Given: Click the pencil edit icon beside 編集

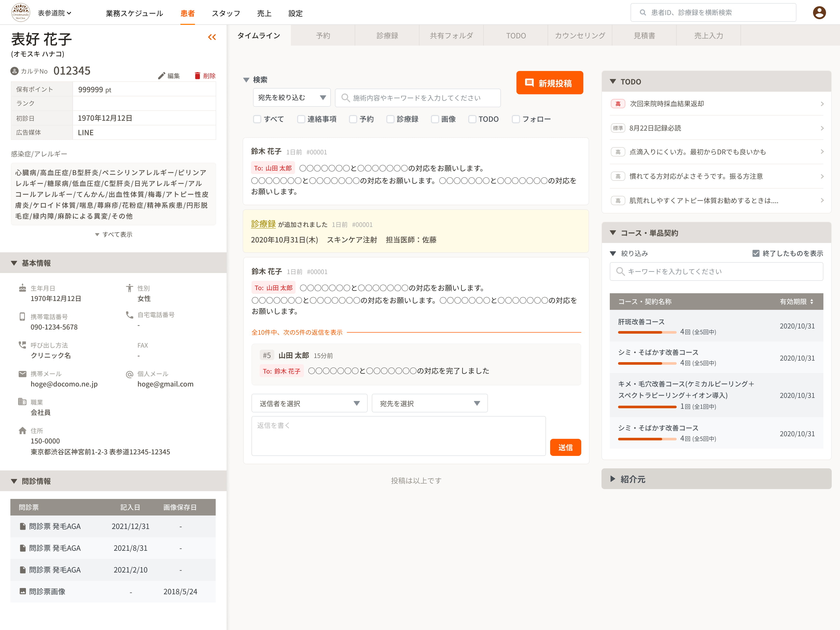Looking at the screenshot, I should [x=162, y=76].
